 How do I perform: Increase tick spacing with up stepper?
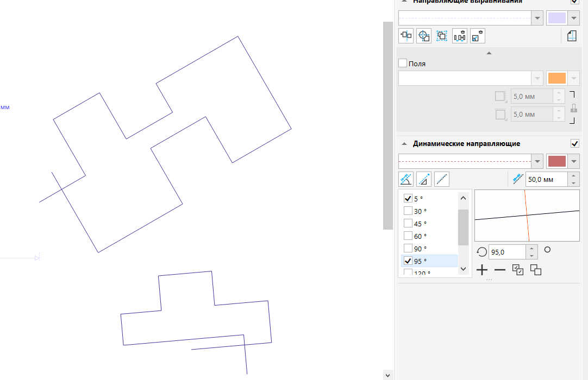pyautogui.click(x=573, y=176)
